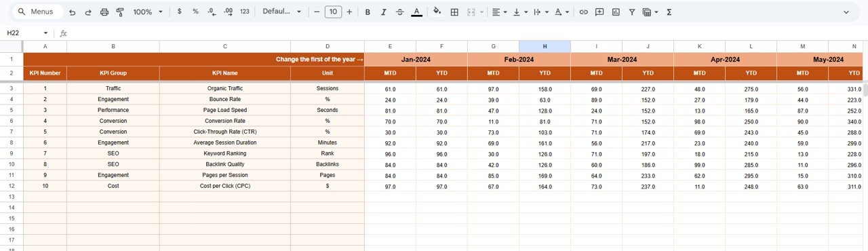Screen dimensions: 868x251
Task: Select column H header
Action: [x=545, y=46]
